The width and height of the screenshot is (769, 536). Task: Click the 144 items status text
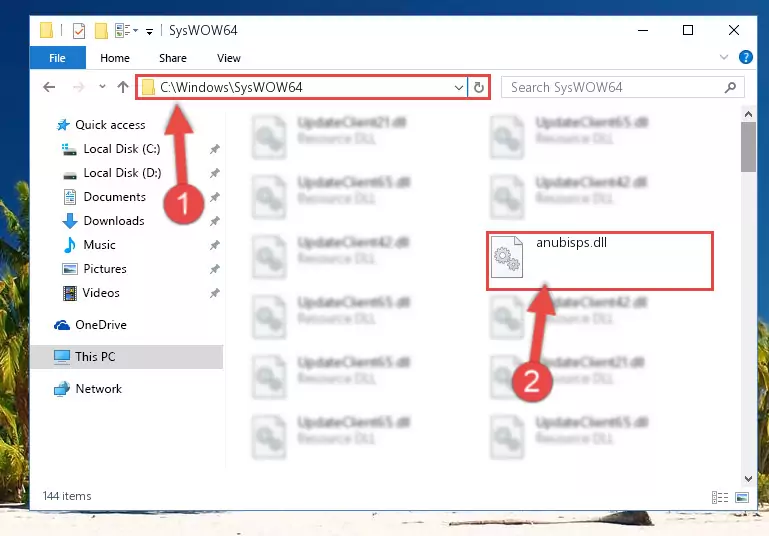pos(67,496)
